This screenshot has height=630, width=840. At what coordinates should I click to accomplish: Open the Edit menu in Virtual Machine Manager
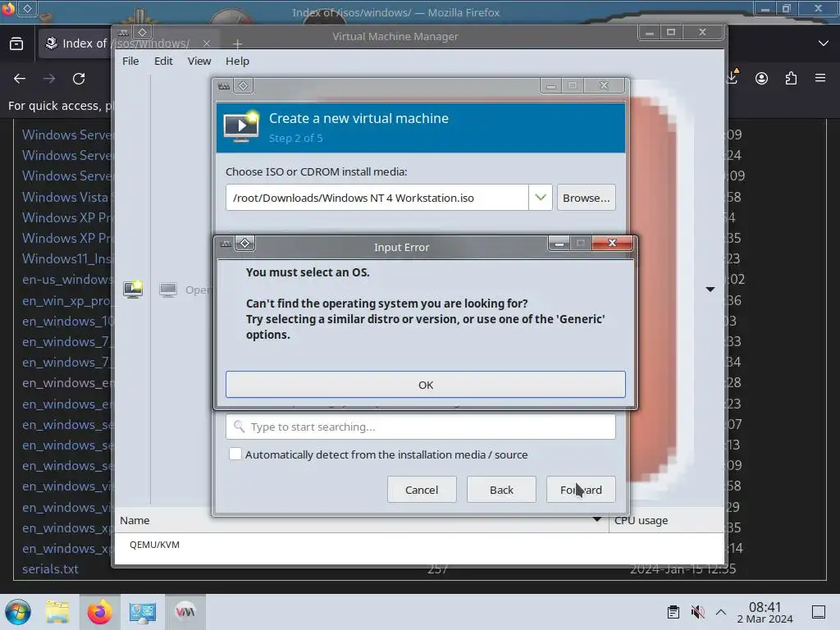pyautogui.click(x=163, y=61)
